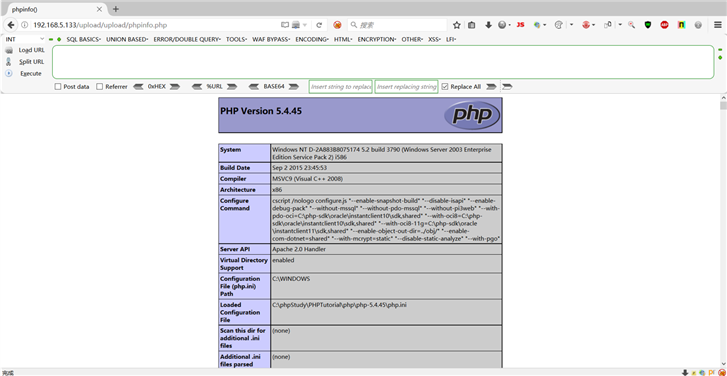Enable the Referrer checkbox
The image size is (727, 376).
point(99,87)
